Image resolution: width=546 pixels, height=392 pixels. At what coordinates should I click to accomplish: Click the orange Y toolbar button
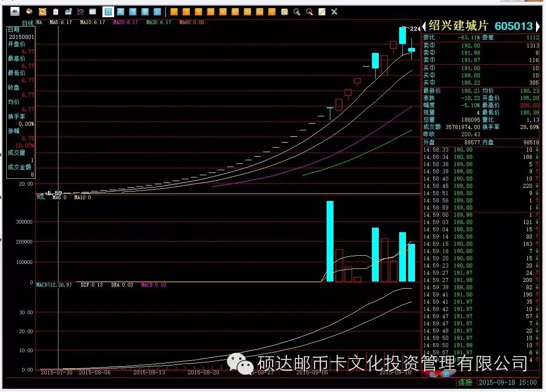coord(272,12)
